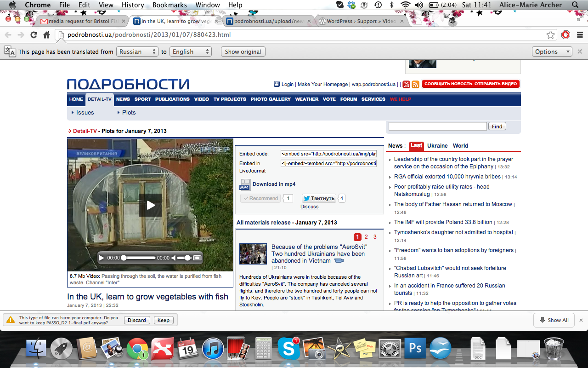Image resolution: width=588 pixels, height=368 pixels.
Task: Open the Adblock extension icon
Action: (565, 35)
